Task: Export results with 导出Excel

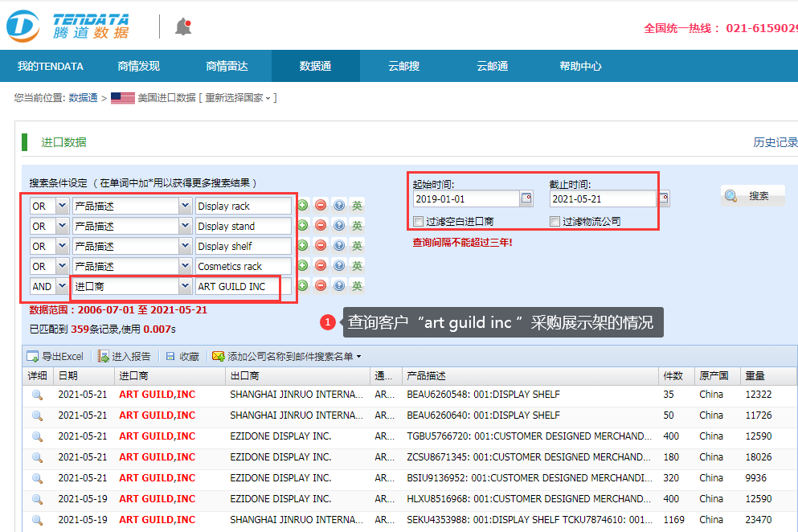Action: click(55, 356)
